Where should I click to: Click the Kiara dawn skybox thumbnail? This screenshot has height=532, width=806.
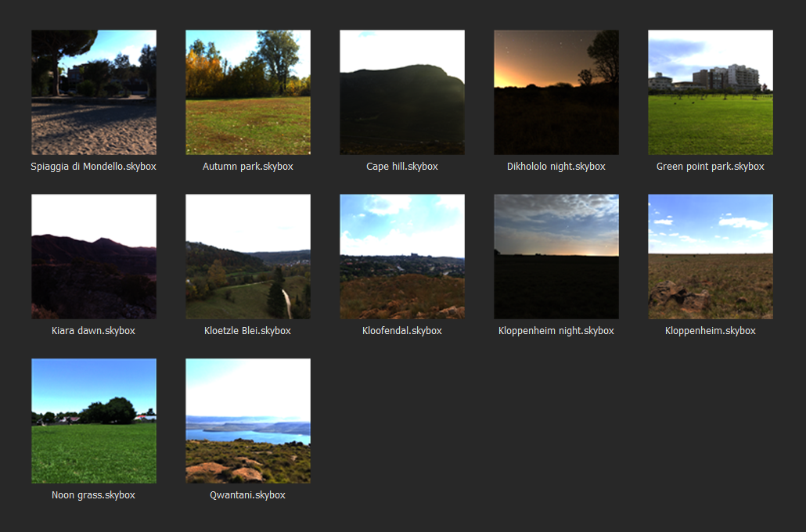[x=93, y=257]
